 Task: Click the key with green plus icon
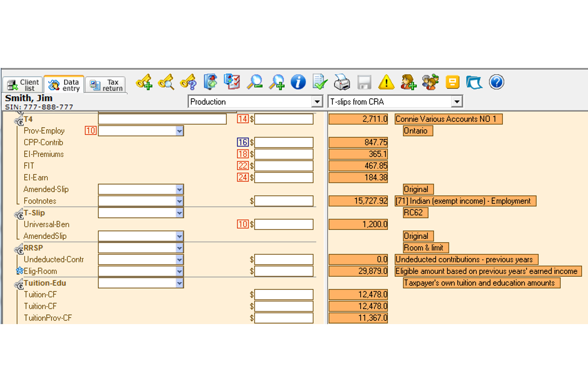point(144,82)
